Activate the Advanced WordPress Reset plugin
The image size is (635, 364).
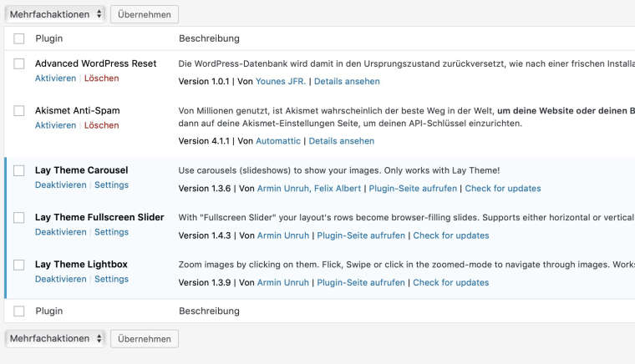click(x=55, y=78)
